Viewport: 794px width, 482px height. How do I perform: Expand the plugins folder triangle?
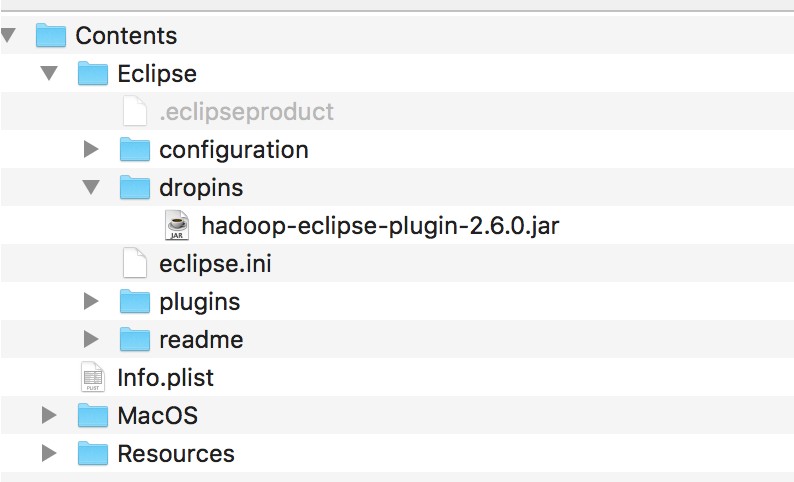(x=91, y=301)
